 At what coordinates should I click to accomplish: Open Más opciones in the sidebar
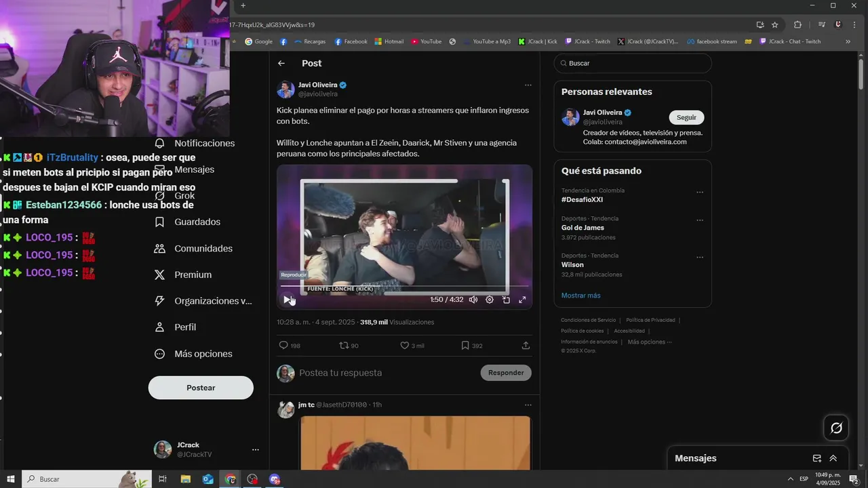point(193,354)
